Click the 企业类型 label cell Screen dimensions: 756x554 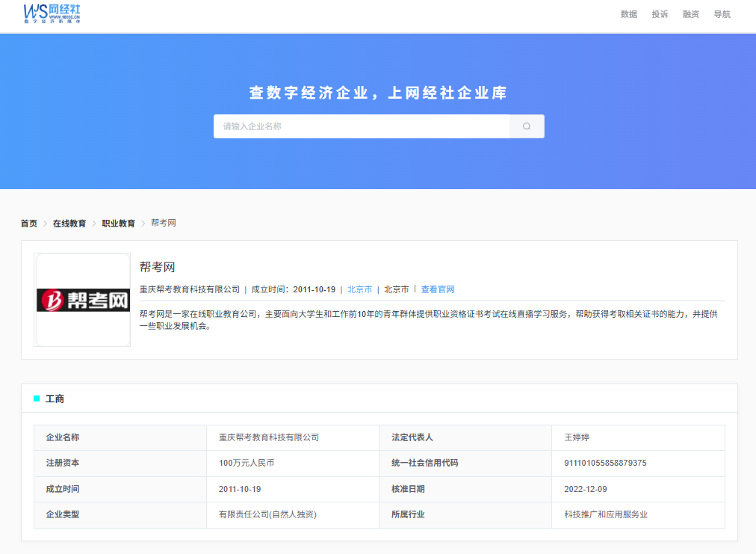[x=120, y=515]
